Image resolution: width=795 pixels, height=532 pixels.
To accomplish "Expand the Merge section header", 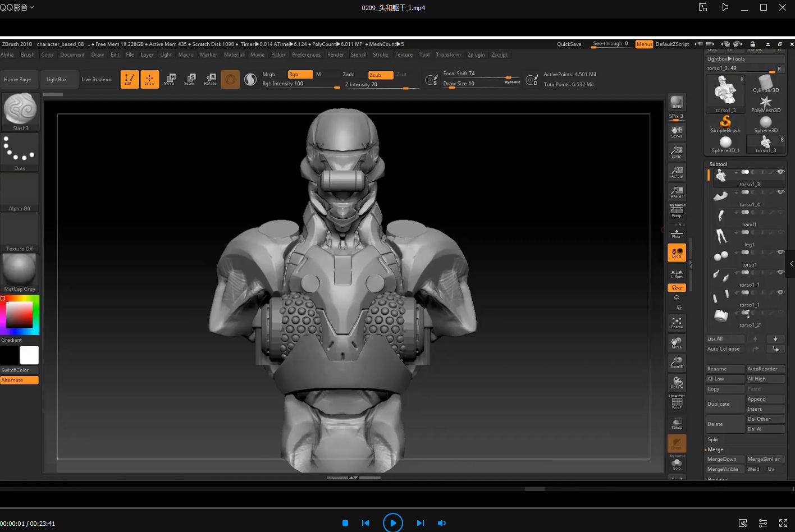I will click(x=715, y=450).
